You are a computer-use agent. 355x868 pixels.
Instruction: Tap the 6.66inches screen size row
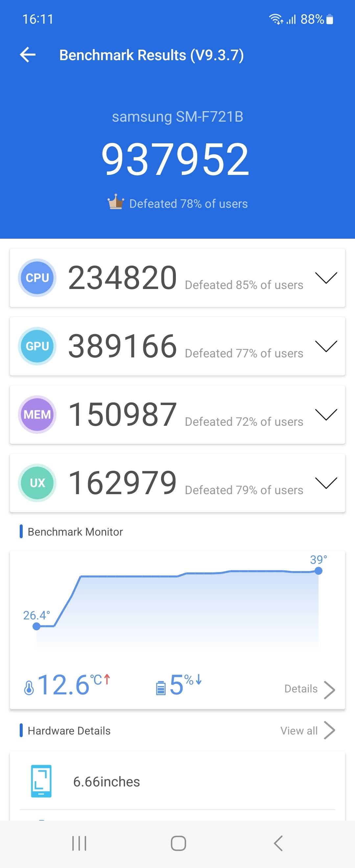(177, 782)
